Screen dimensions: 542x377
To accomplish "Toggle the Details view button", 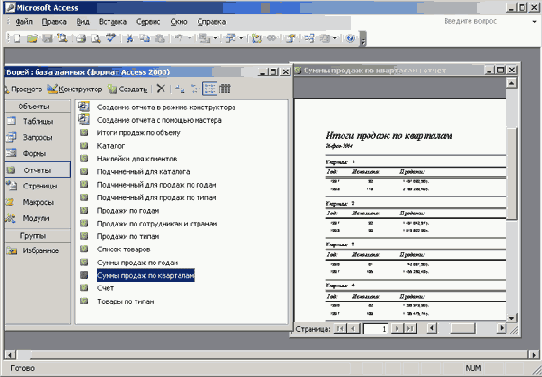I will [x=225, y=89].
